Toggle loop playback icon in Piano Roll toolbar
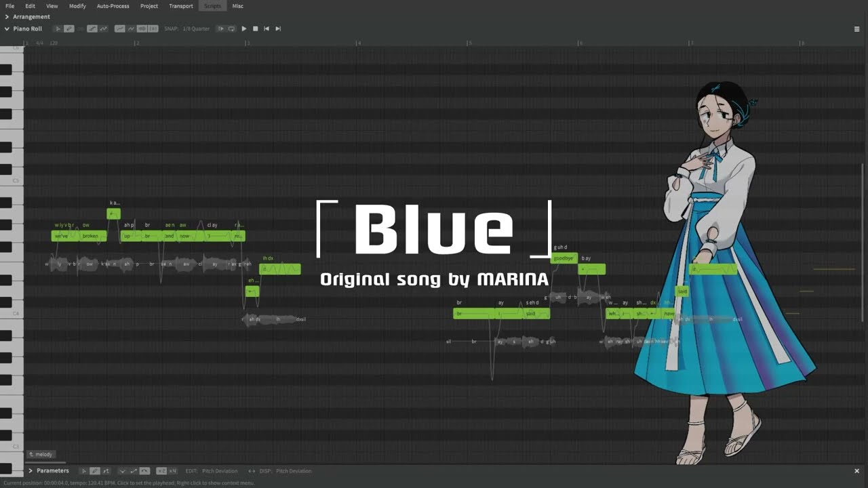Screen dimensions: 868x488 coord(231,28)
